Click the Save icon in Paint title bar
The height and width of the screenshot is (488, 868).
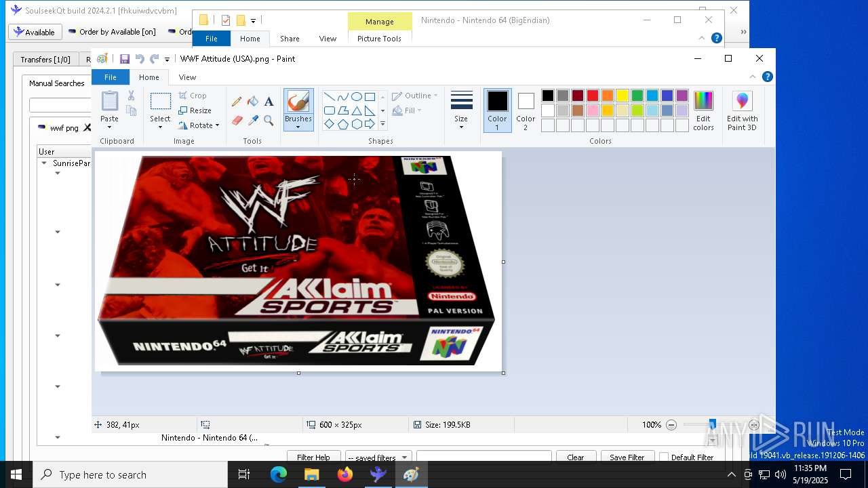point(124,59)
